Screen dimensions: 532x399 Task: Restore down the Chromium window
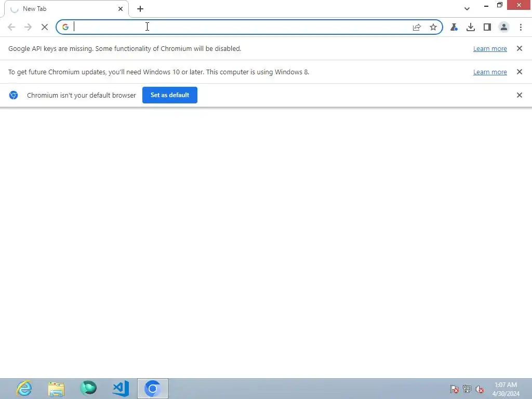[500, 5]
